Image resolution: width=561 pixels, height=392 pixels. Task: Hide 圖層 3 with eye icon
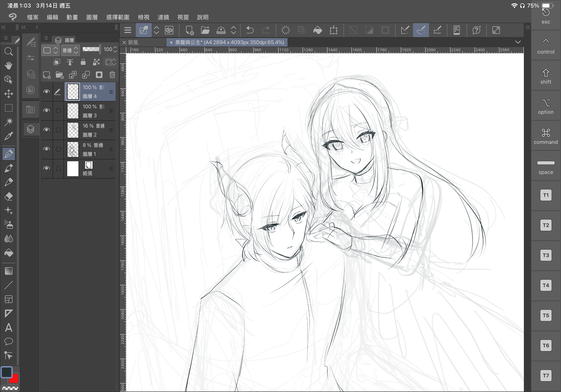pyautogui.click(x=47, y=110)
